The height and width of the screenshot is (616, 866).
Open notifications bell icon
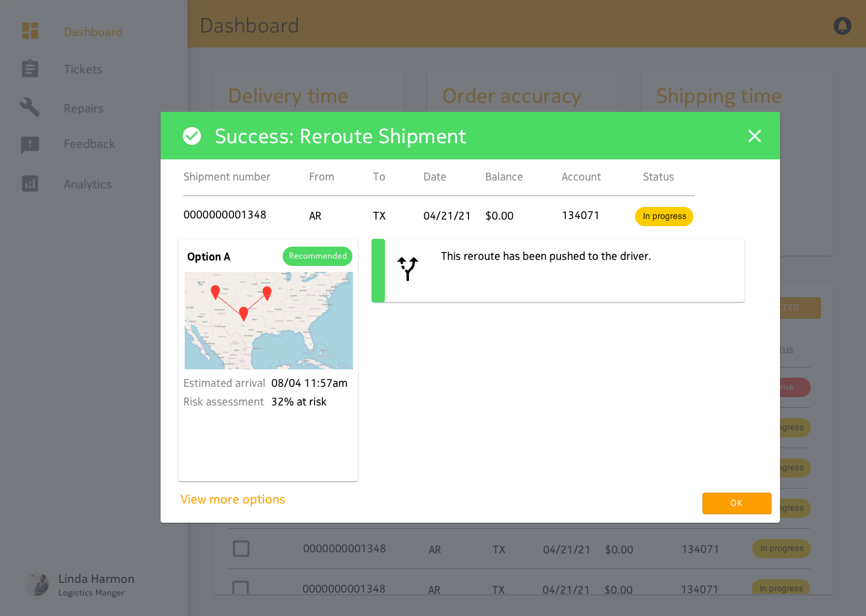coord(843,26)
